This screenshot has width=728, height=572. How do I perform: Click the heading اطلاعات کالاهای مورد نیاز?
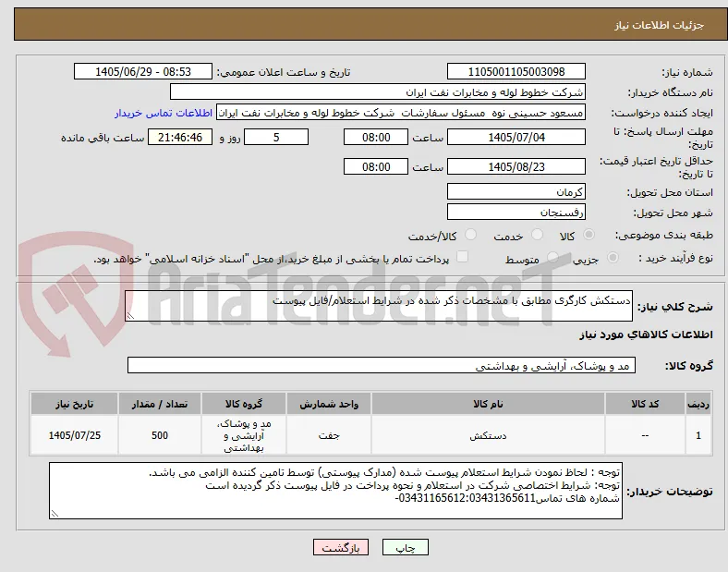pos(646,335)
